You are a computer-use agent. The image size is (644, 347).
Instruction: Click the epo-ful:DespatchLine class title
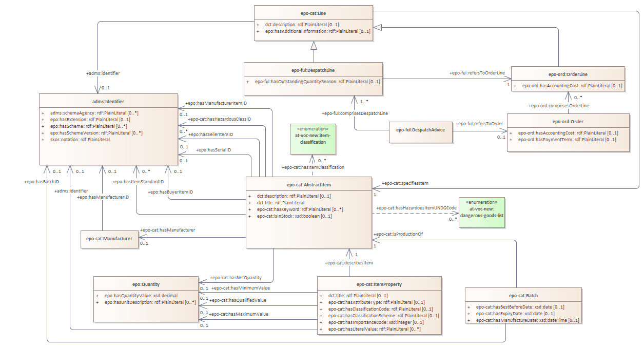click(313, 69)
